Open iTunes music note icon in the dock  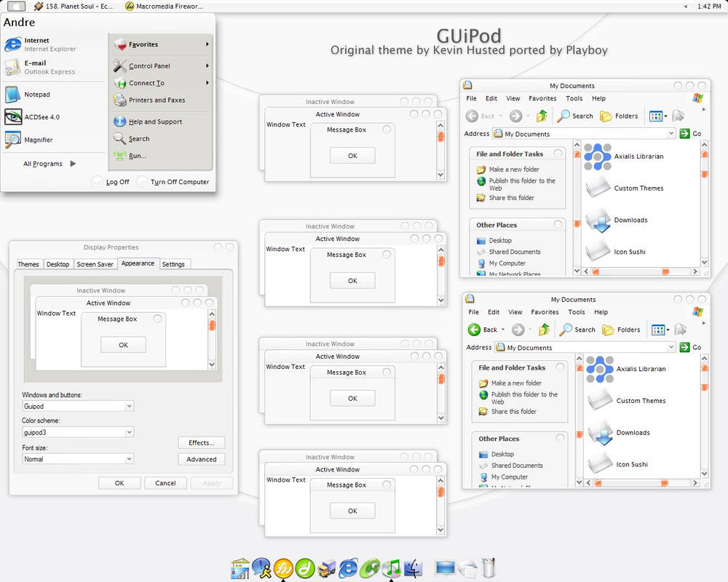pos(392,568)
